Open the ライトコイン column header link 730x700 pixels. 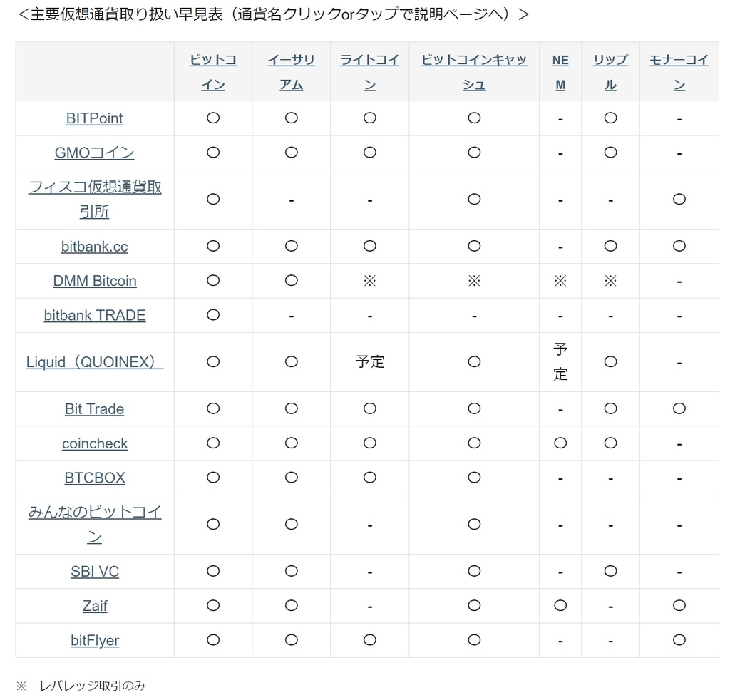(370, 72)
